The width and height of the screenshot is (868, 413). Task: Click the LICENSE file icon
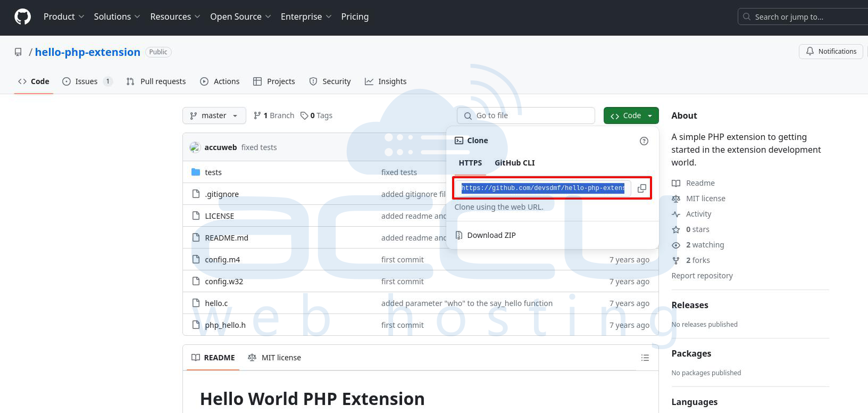point(196,216)
